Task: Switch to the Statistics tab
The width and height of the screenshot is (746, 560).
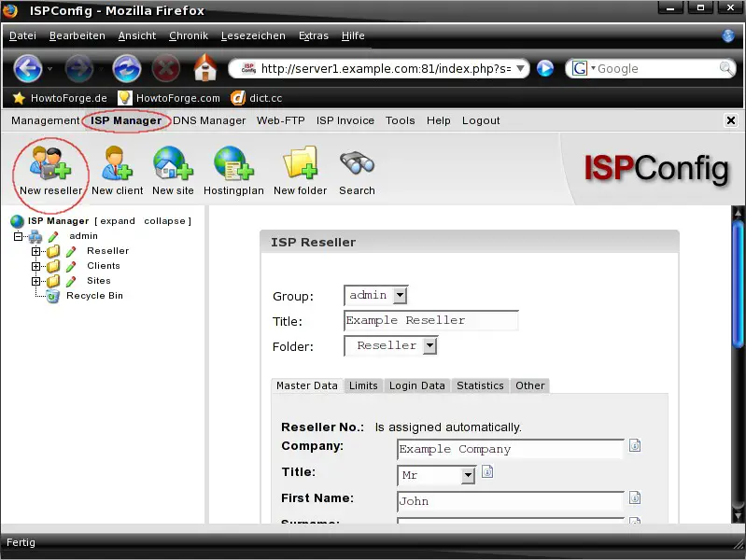Action: (x=480, y=385)
